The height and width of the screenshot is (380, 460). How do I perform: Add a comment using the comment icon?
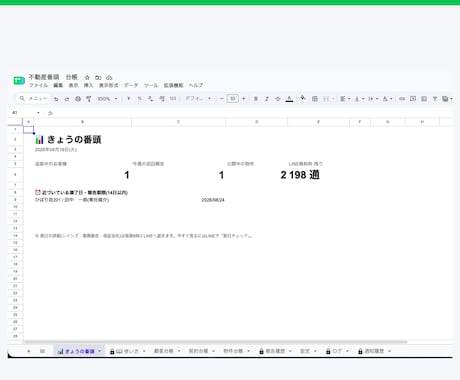click(x=413, y=99)
